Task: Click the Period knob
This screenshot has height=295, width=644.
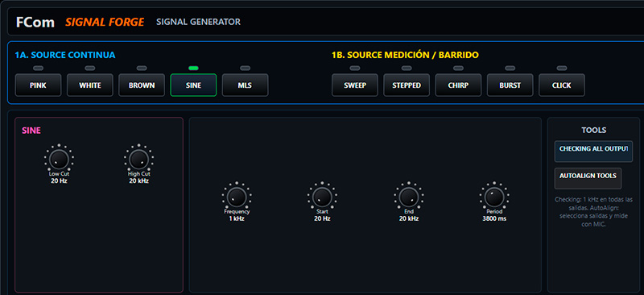Action: point(494,197)
